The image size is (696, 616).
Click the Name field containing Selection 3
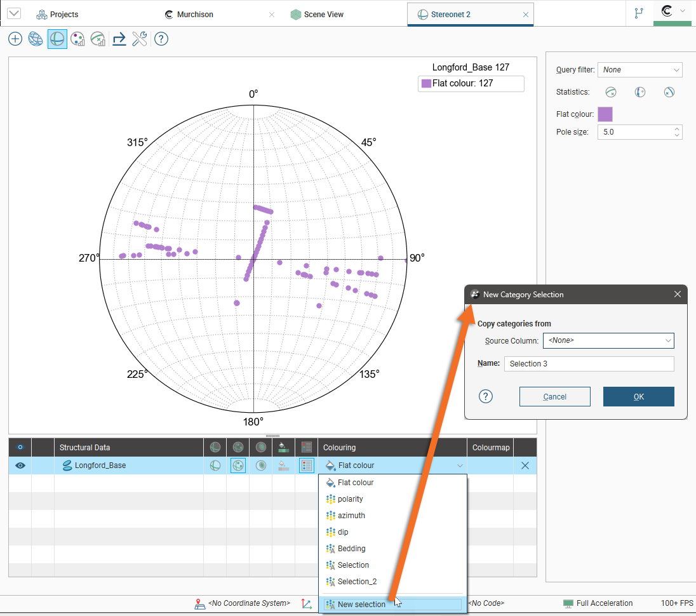point(589,364)
